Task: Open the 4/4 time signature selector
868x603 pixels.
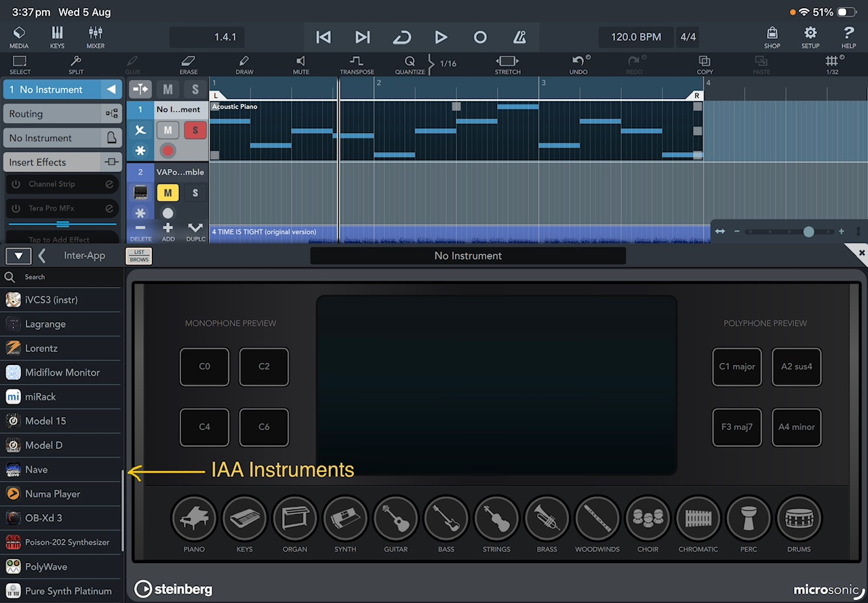Action: (x=688, y=37)
